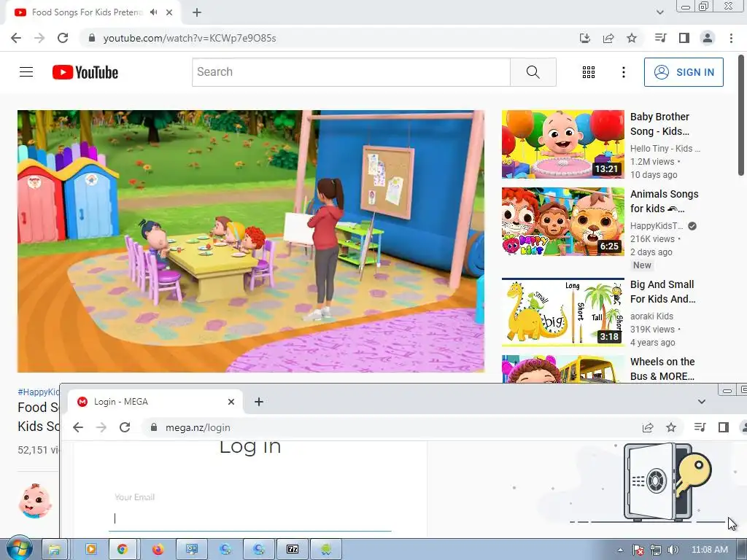
Task: Open the profile icon in YouTube browser window
Action: (708, 38)
